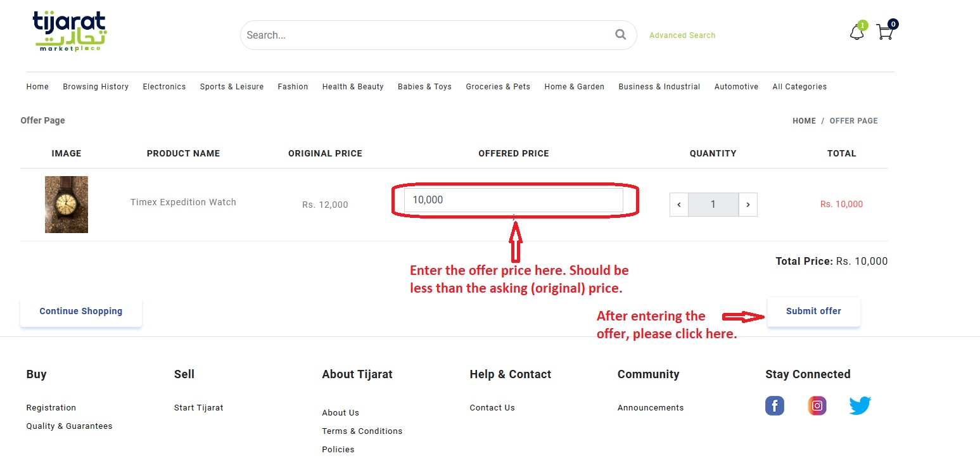Open Quality & Guarantees footer link
The width and height of the screenshot is (980, 470).
(x=69, y=426)
